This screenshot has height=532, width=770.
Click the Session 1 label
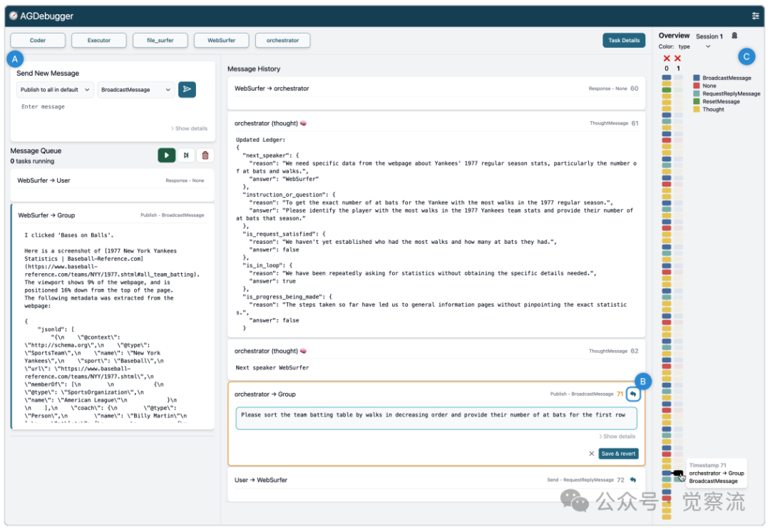pos(709,36)
